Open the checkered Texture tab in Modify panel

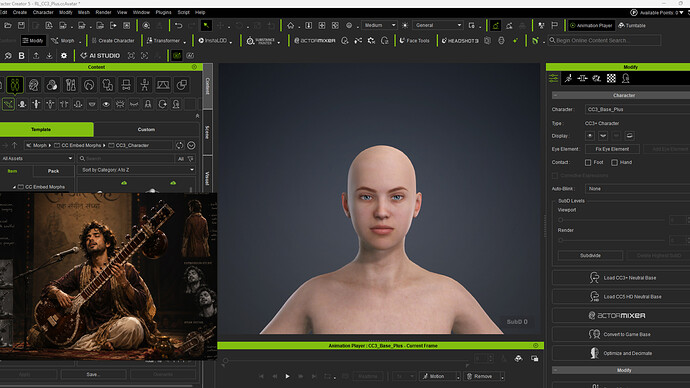point(611,78)
